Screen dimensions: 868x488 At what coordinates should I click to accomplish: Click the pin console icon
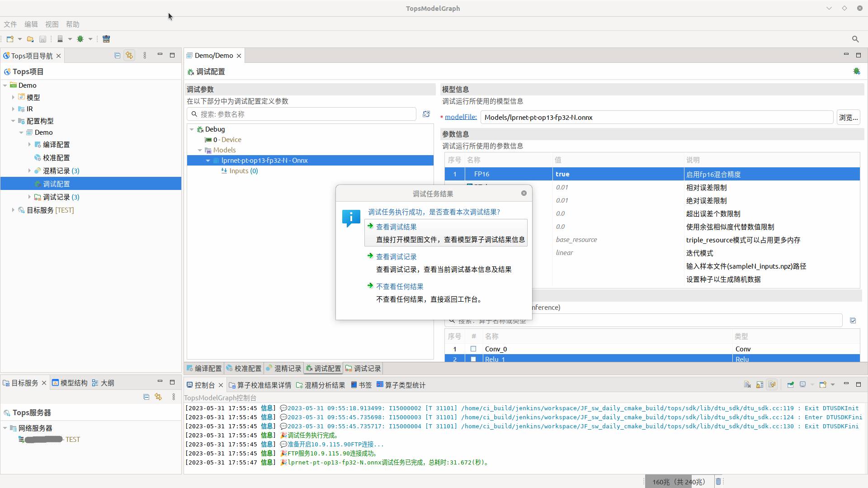click(x=790, y=384)
